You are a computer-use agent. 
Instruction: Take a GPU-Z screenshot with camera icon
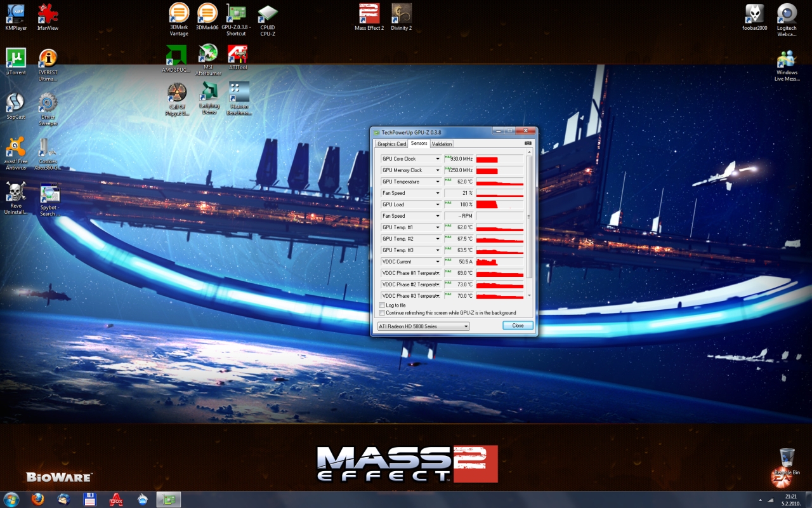[528, 144]
